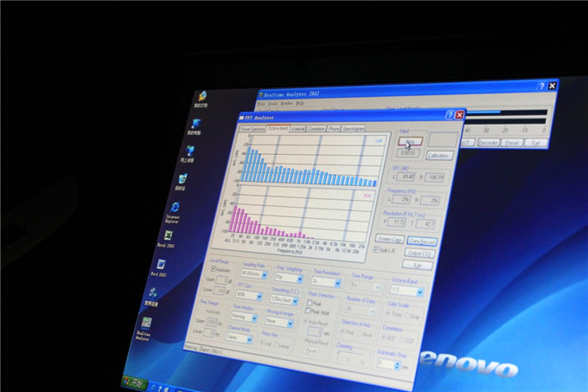Switch to the Phase tab

[334, 129]
